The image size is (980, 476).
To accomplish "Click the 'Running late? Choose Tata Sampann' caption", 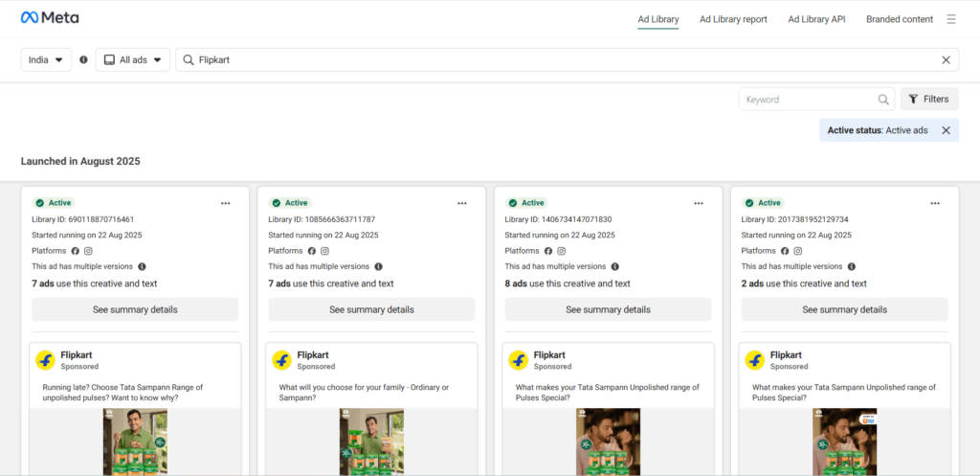I will pos(122,392).
